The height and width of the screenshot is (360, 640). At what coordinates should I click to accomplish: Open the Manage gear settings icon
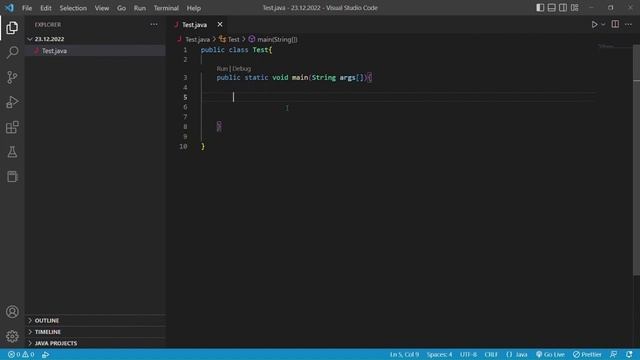12,336
